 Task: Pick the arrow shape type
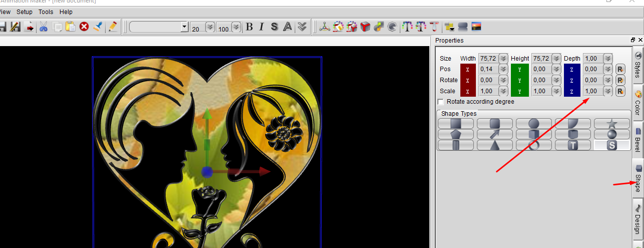tap(494, 134)
